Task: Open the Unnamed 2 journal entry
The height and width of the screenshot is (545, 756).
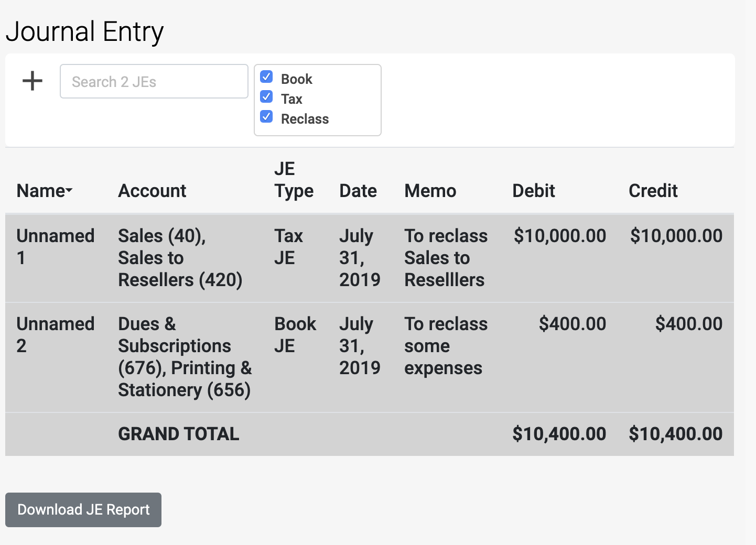Action: pos(55,334)
